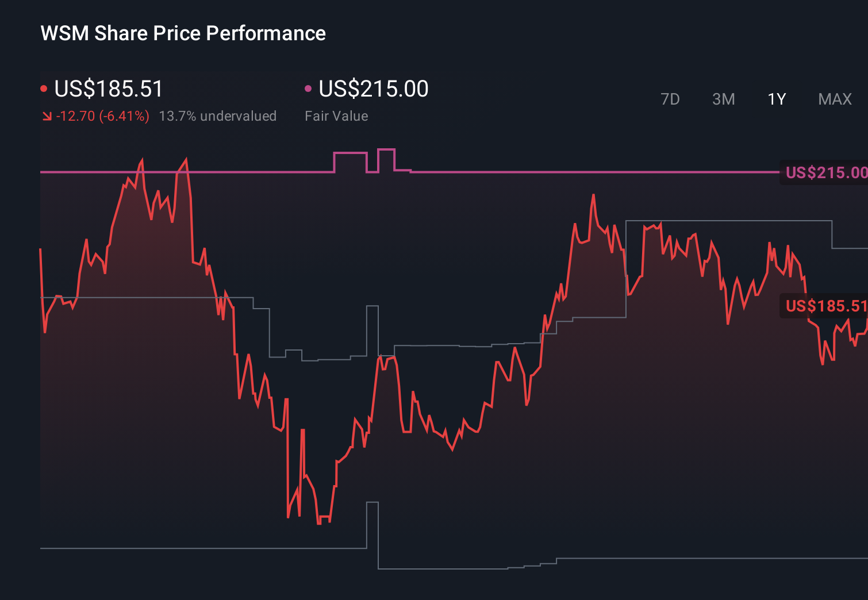
Task: Switch to the 7D time range
Action: [670, 99]
